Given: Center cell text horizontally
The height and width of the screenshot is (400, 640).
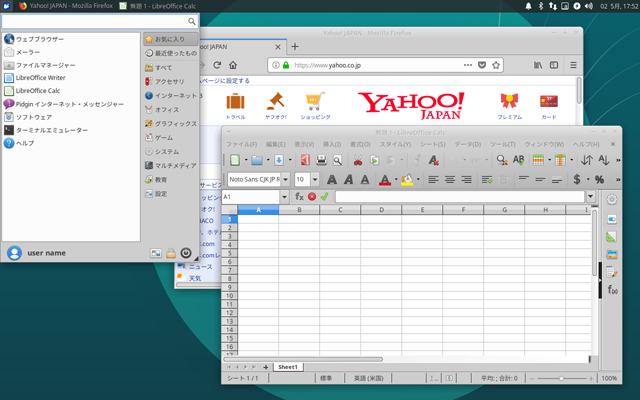Looking at the screenshot, I should [x=450, y=179].
